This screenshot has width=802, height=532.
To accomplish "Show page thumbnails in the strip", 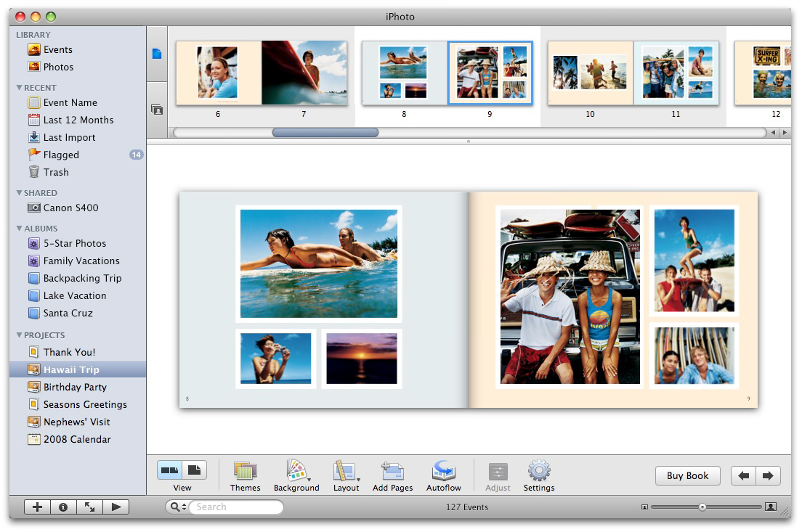I will pos(157,54).
